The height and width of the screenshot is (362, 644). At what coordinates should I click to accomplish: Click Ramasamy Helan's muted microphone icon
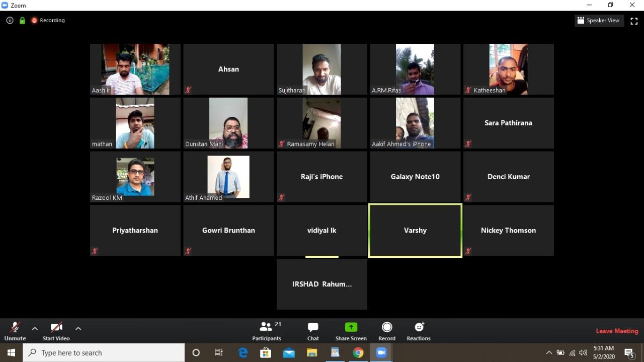pyautogui.click(x=282, y=144)
